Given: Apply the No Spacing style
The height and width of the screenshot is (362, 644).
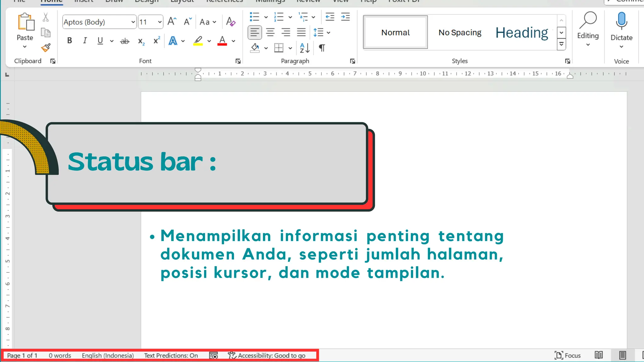Looking at the screenshot, I should 460,32.
